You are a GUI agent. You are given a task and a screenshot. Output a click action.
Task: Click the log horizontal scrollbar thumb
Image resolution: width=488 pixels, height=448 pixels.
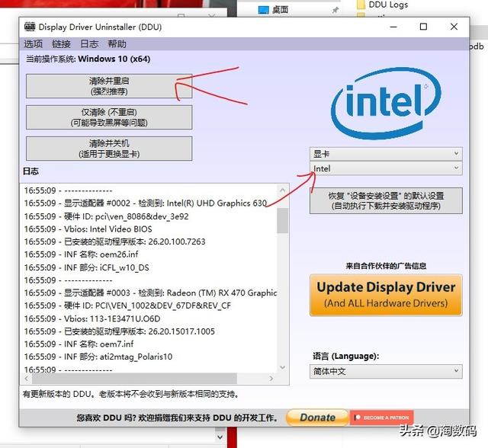(134, 379)
